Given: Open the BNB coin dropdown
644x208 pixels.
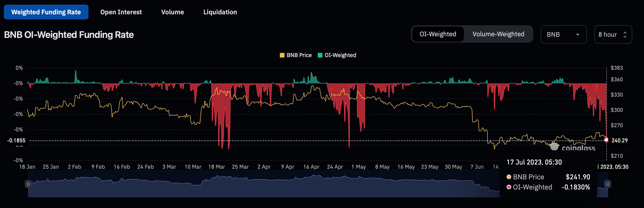Looking at the screenshot, I should [x=564, y=34].
